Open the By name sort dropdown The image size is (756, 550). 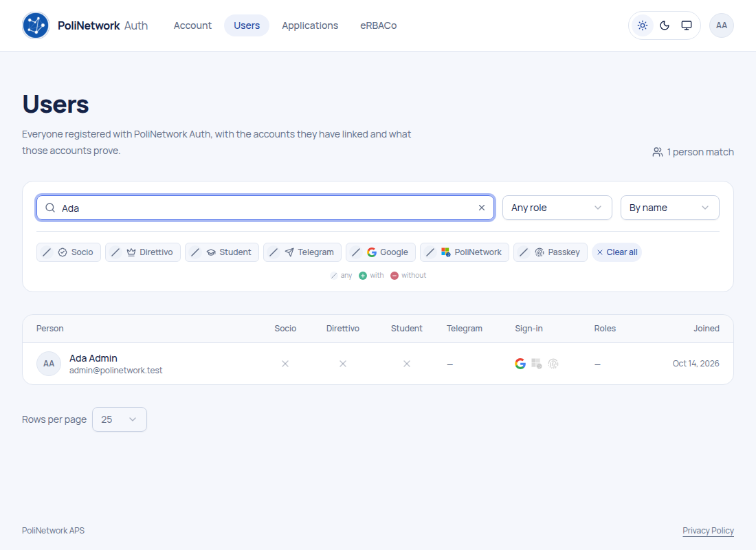pyautogui.click(x=669, y=208)
